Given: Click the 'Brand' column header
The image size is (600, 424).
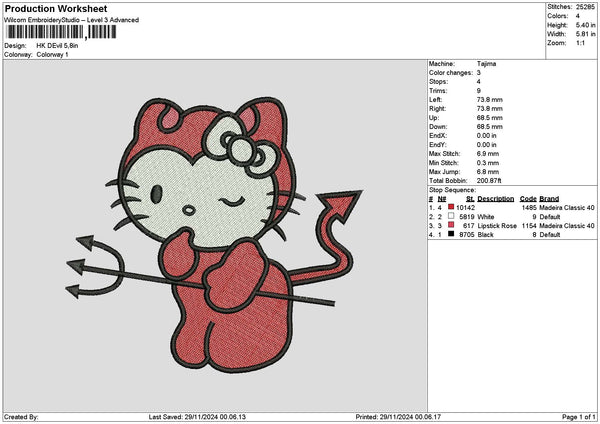Looking at the screenshot, I should pos(549,199).
